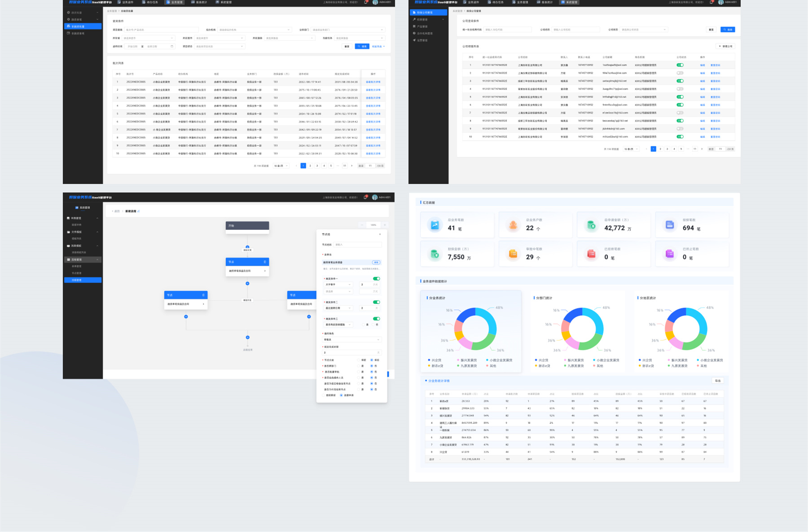
Task: Click the 已终止笔数 purple icon
Action: [669, 254]
